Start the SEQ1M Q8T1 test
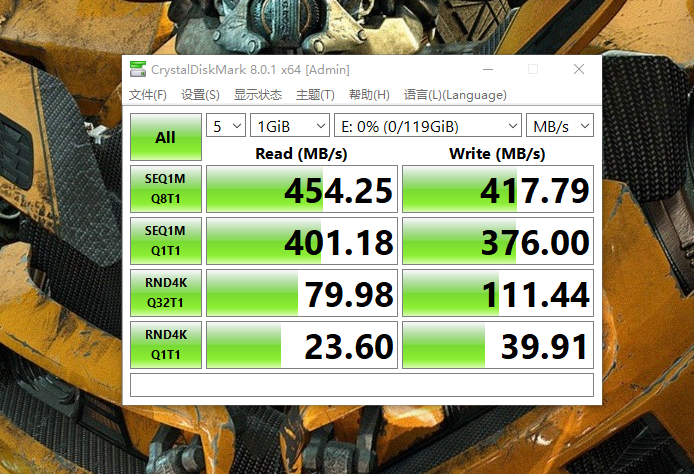This screenshot has height=474, width=694. point(166,189)
